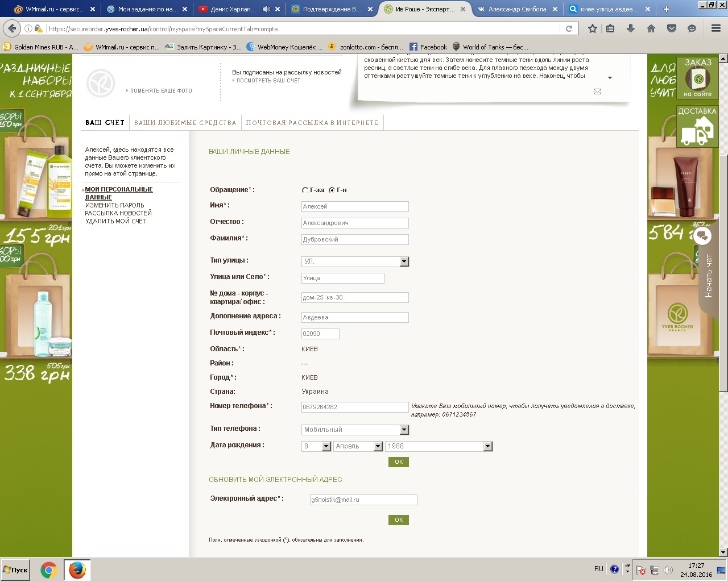The height and width of the screenshot is (582, 728).
Task: Switch to ВАШИ ЛЮБИМЫЕ СРЕДСТВА tab
Action: tap(185, 123)
